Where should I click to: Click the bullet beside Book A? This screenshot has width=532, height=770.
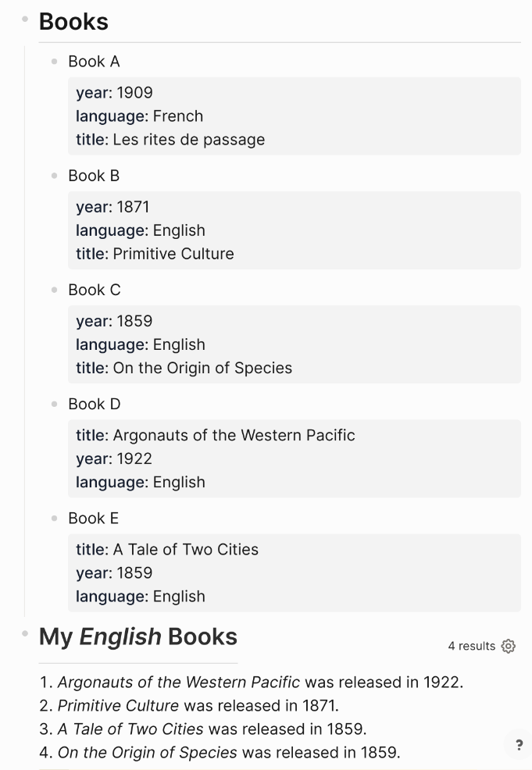55,62
